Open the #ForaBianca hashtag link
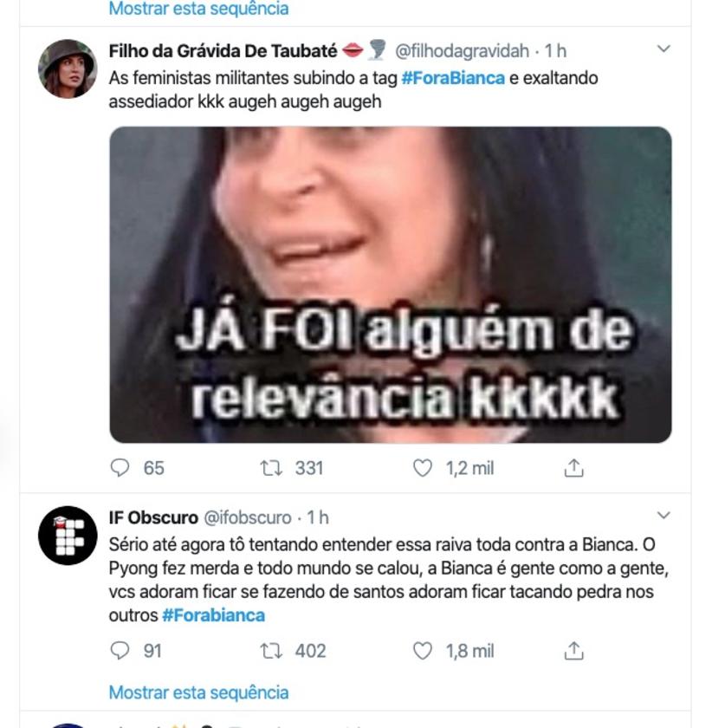This screenshot has width=712, height=728. (453, 78)
